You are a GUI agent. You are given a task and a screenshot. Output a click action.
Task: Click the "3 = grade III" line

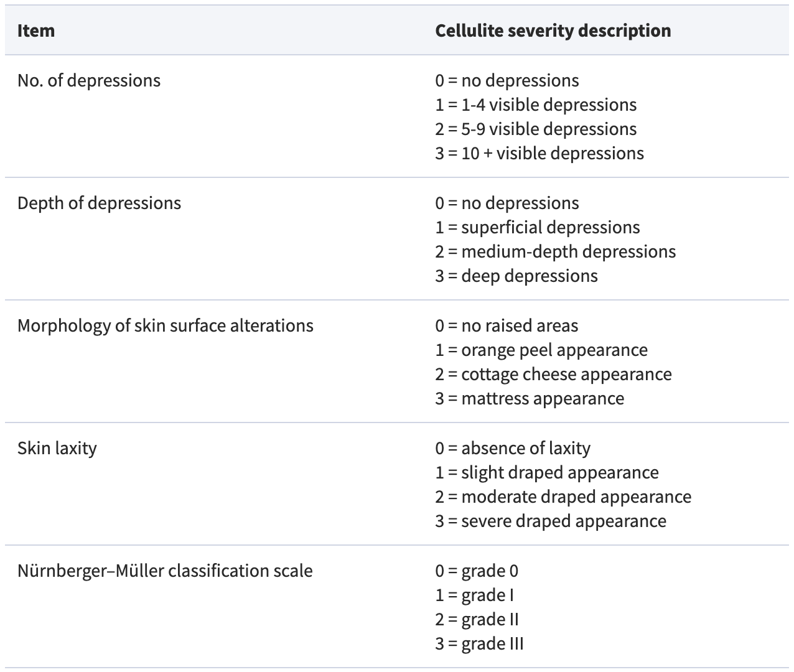(479, 643)
